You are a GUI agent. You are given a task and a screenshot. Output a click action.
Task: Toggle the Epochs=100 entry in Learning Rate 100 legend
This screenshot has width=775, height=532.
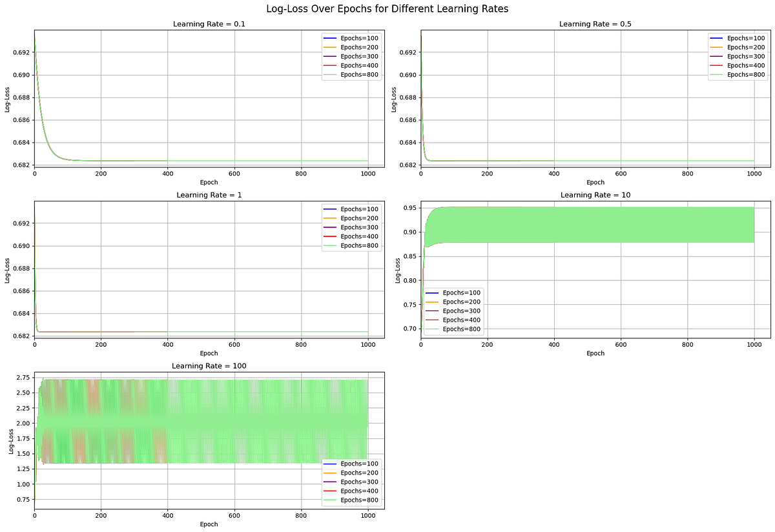352,463
